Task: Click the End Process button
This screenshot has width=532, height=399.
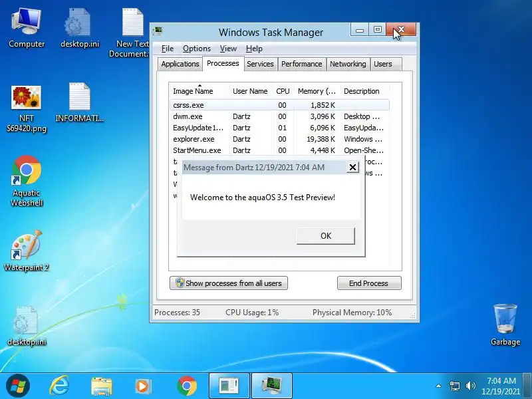Action: tap(369, 283)
